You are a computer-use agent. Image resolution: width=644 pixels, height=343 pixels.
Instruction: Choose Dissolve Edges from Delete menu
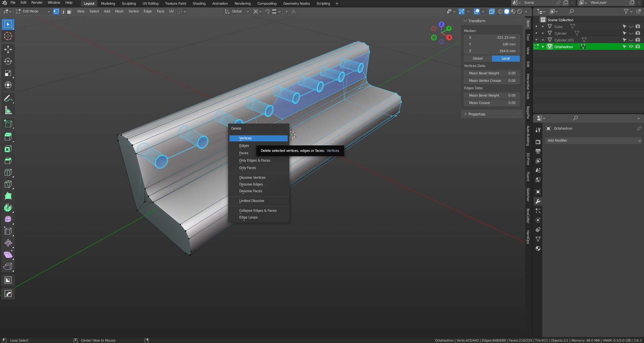(251, 184)
